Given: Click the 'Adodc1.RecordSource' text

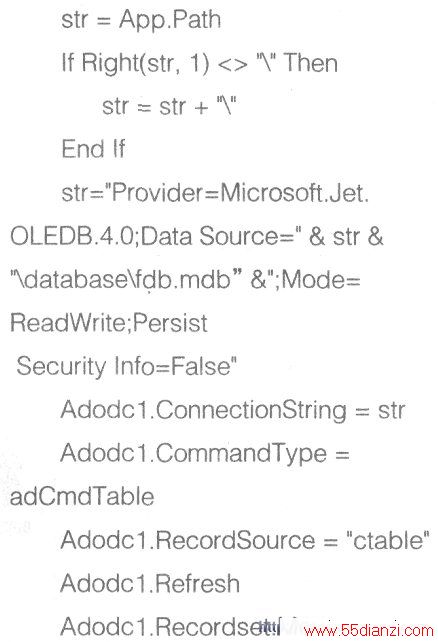Looking at the screenshot, I should point(188,540).
